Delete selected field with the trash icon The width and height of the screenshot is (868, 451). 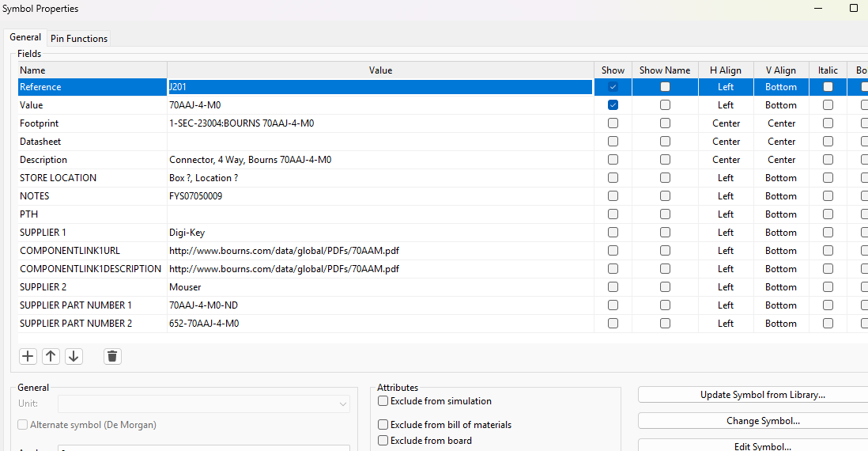[112, 356]
